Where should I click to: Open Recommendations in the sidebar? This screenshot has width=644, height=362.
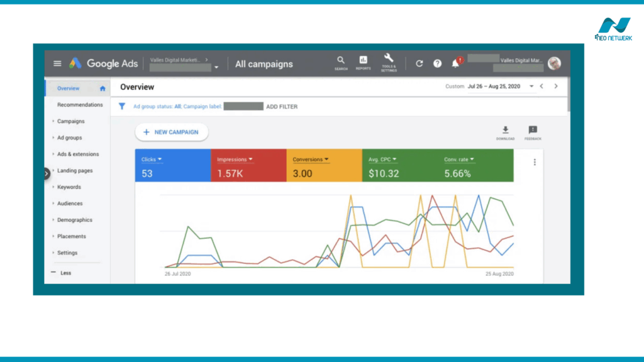pyautogui.click(x=80, y=105)
